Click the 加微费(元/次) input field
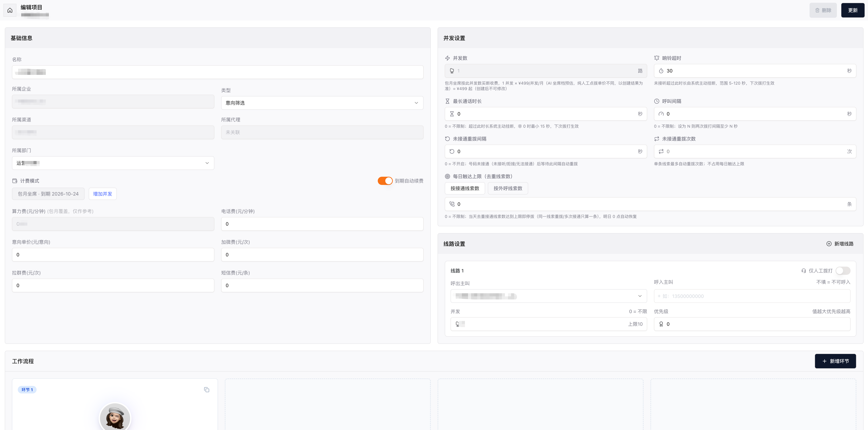868x430 pixels. click(322, 255)
